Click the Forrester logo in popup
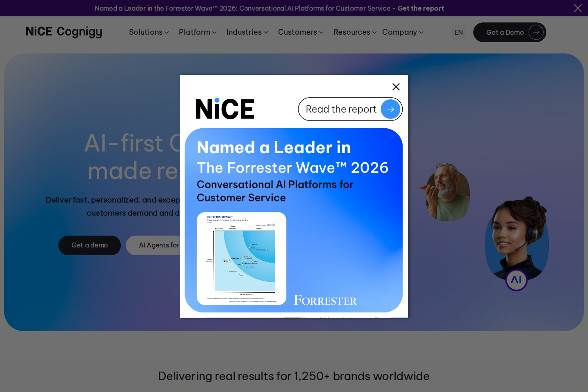The width and height of the screenshot is (588, 392). 325,300
